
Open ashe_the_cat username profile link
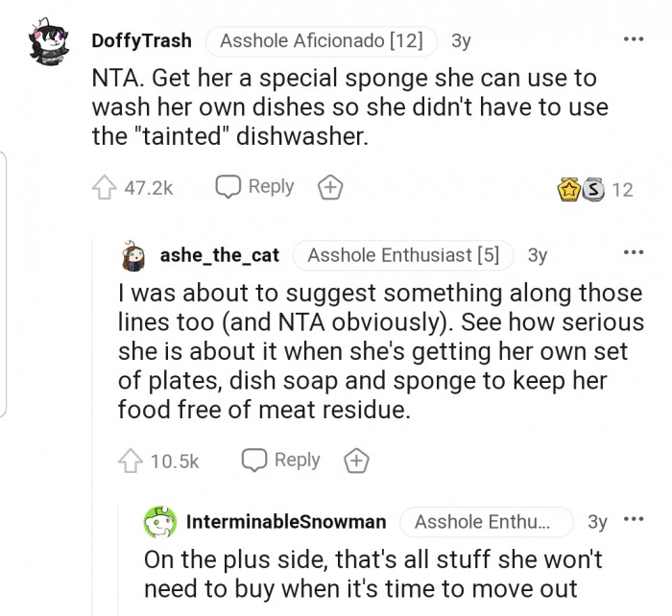220,255
